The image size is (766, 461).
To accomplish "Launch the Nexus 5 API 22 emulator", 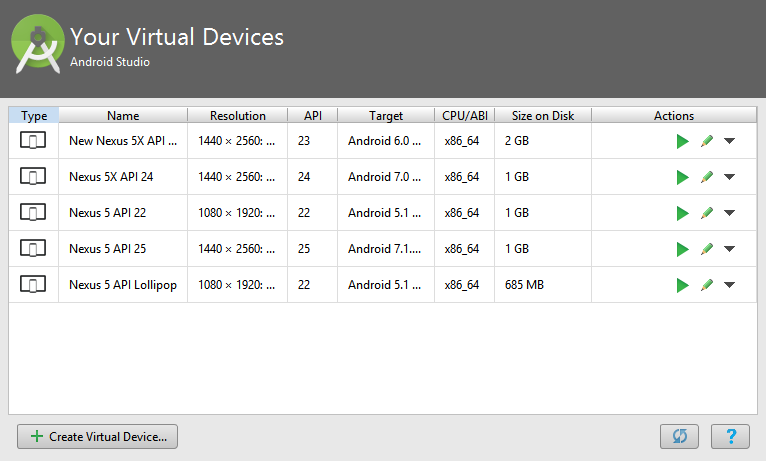I will coord(682,213).
